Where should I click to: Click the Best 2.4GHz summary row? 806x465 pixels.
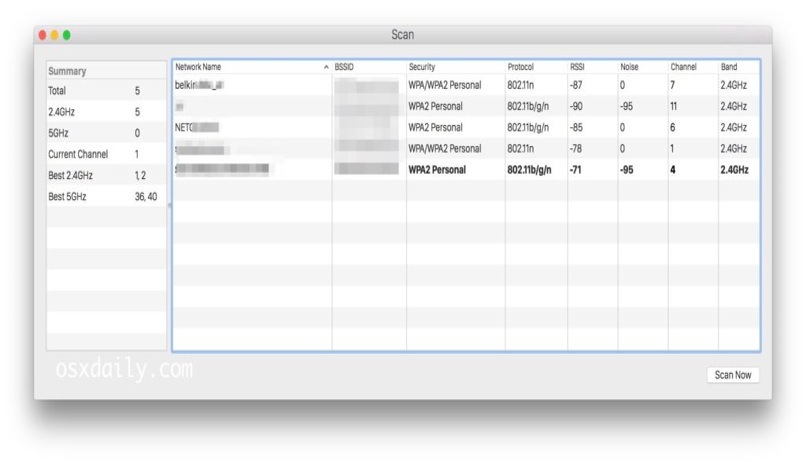[x=106, y=176]
